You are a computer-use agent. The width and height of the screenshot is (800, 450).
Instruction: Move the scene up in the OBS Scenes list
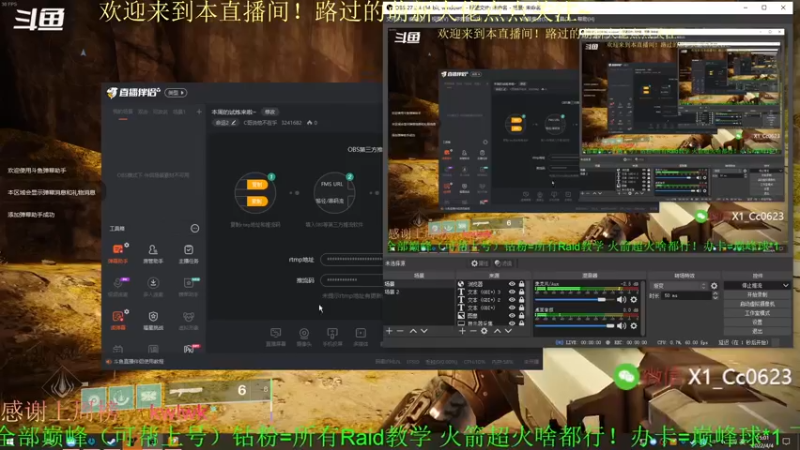pos(413,331)
